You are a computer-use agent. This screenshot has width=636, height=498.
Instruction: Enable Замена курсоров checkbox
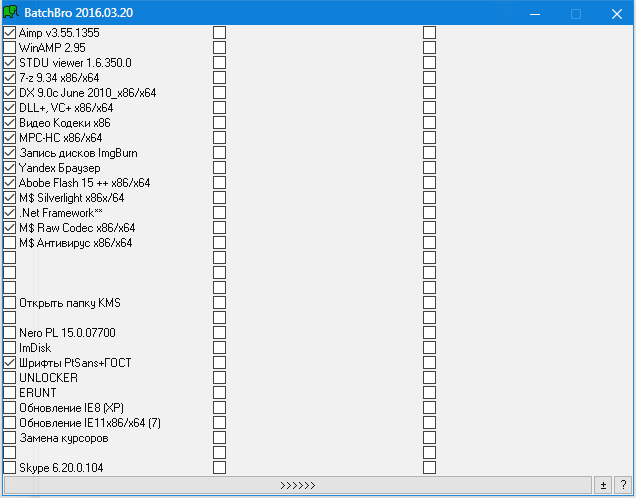10,438
